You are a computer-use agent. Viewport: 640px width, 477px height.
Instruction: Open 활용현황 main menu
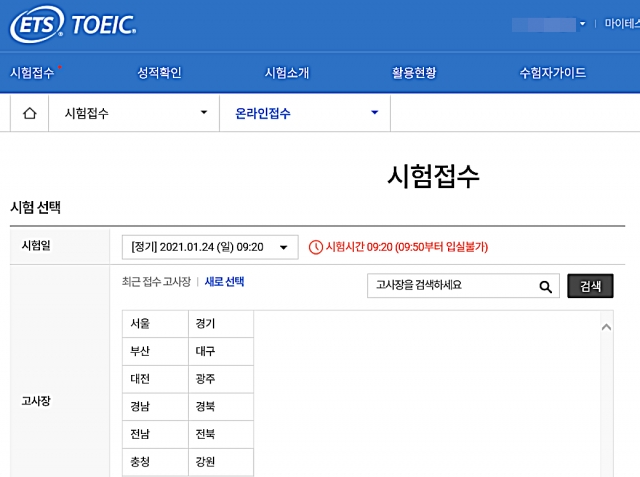coord(414,73)
